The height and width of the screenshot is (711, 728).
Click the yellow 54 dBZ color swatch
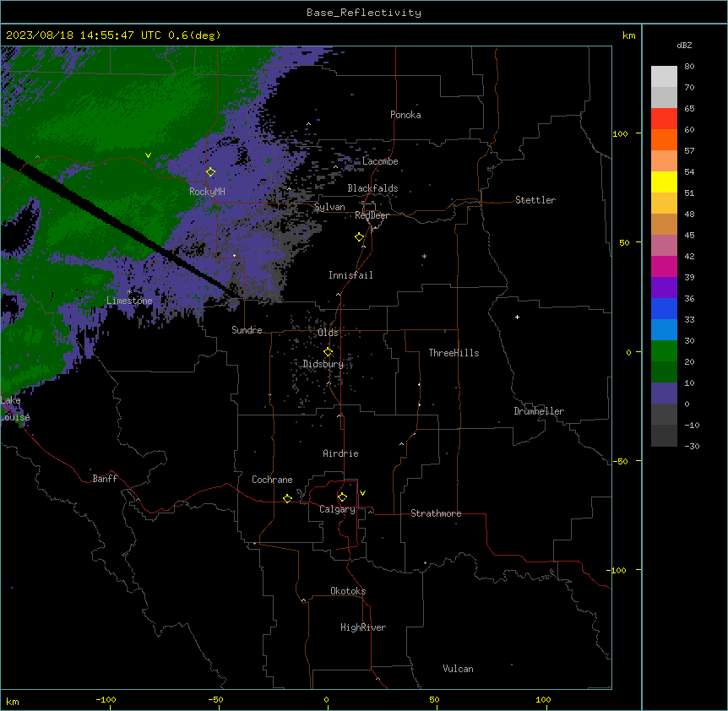(664, 182)
